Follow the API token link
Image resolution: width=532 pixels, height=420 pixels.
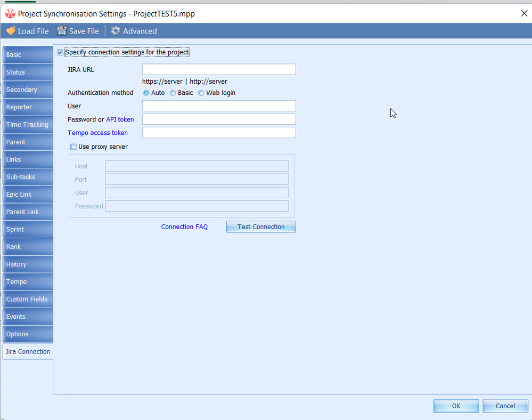(x=120, y=119)
